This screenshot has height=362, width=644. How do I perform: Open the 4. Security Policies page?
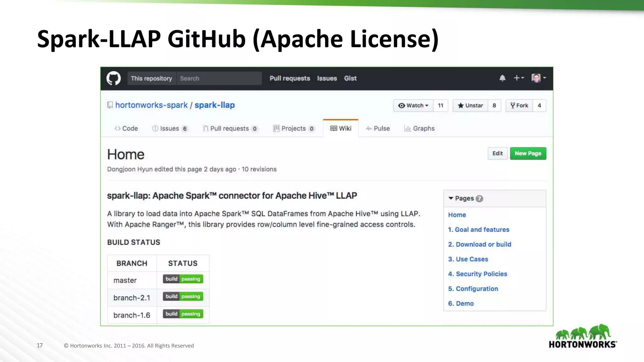coord(478,274)
